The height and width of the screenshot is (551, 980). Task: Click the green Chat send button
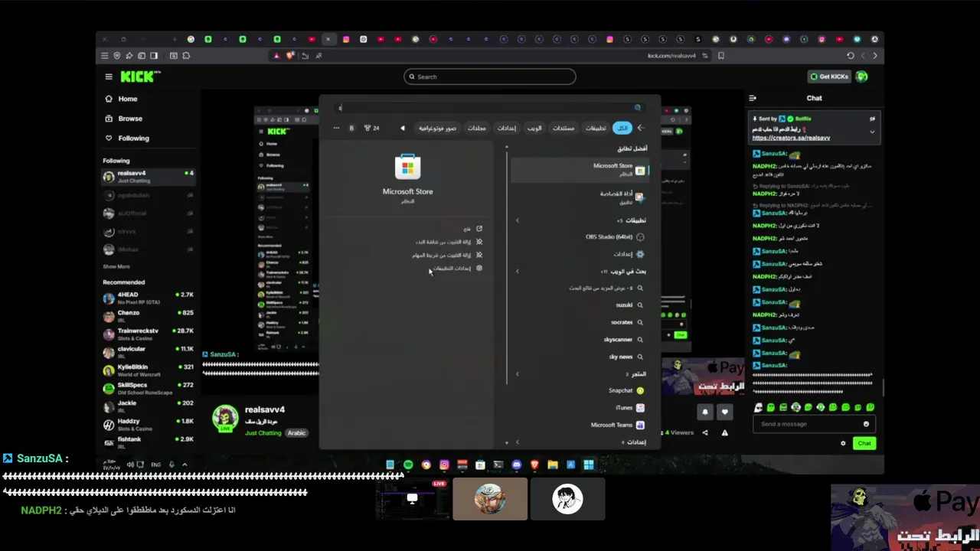point(864,443)
